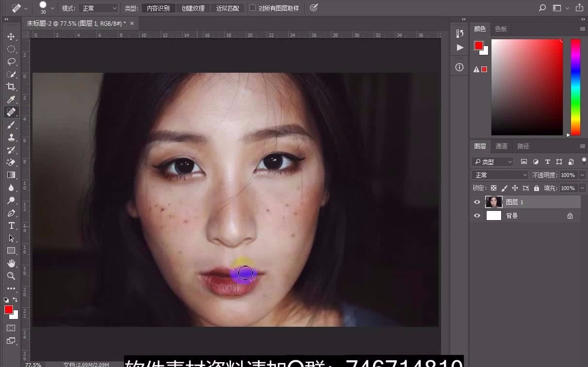Select the Horizontal Type tool
The width and height of the screenshot is (588, 367).
[x=12, y=225]
